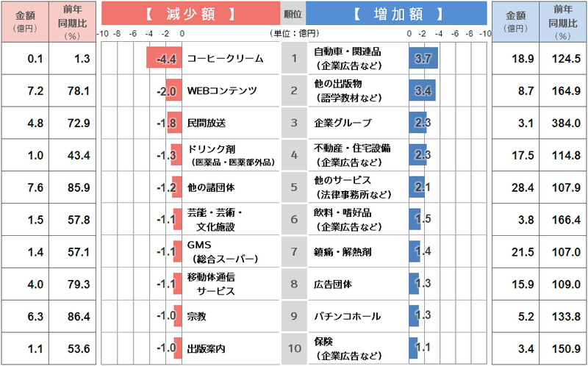Click the red 減少額 header banner
This screenshot has height=366, width=588.
coord(190,14)
